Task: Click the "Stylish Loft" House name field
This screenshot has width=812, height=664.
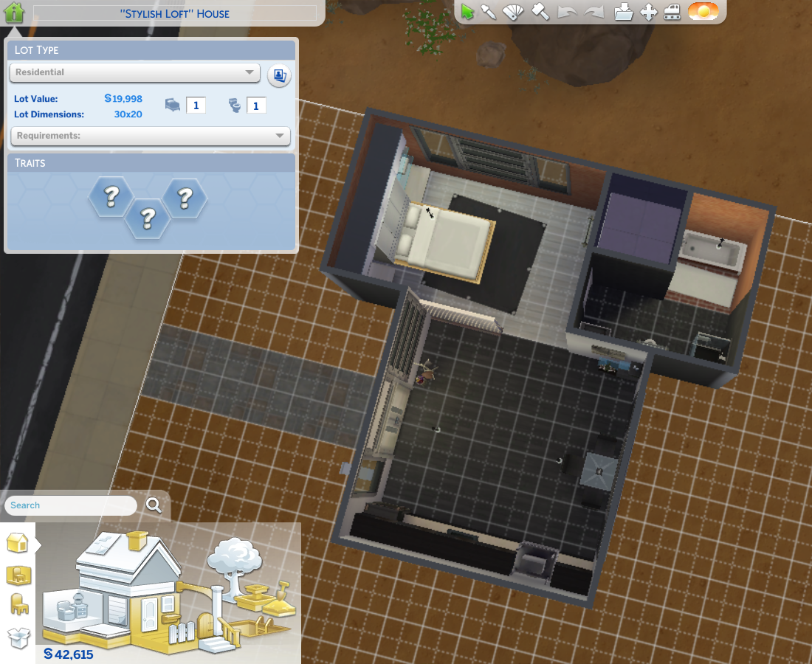Action: [174, 13]
